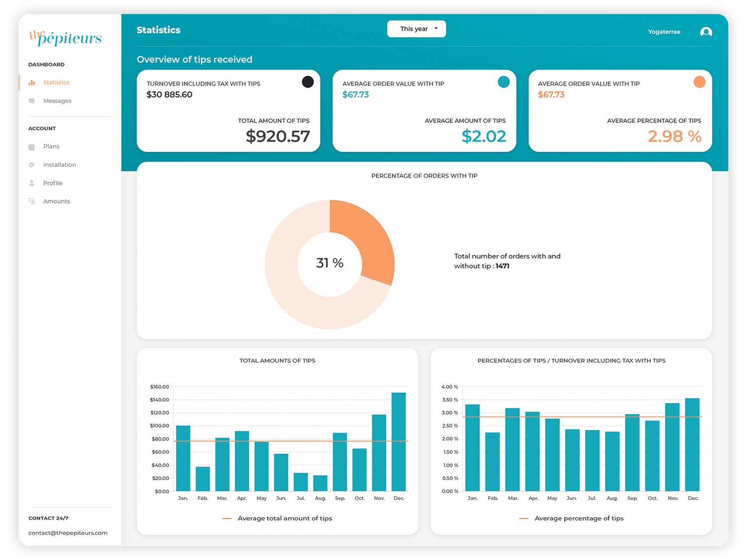
Task: Click the Amounts sidebar icon
Action: tap(32, 202)
